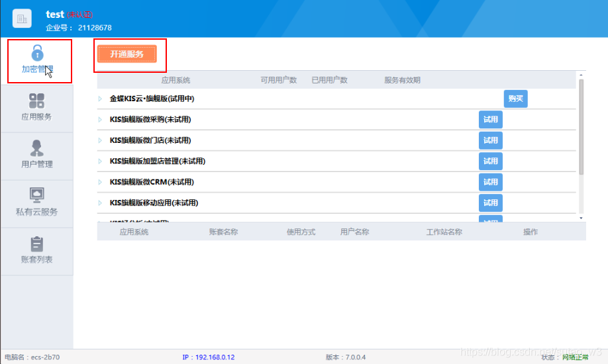The height and width of the screenshot is (364, 608).
Task: Click 试用 for KIS旗舰版微门店
Action: pyautogui.click(x=491, y=140)
